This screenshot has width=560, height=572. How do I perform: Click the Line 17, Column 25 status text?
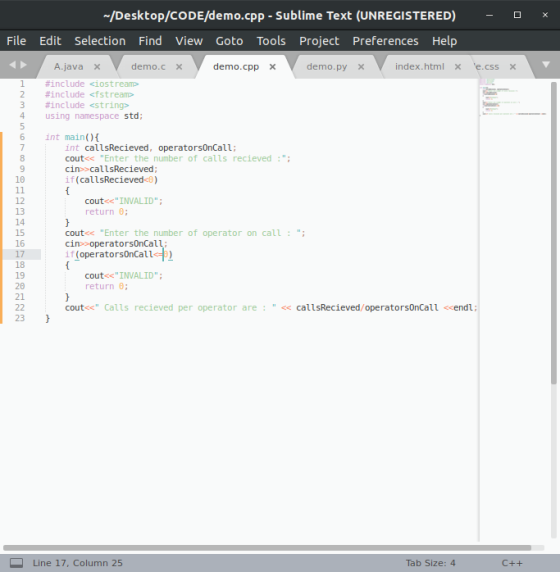(x=77, y=563)
